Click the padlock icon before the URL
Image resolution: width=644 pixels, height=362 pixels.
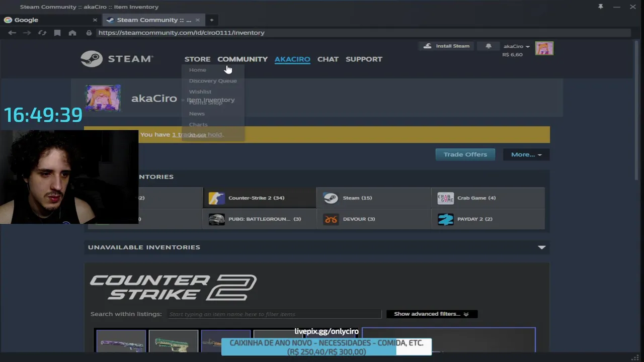[x=89, y=33]
